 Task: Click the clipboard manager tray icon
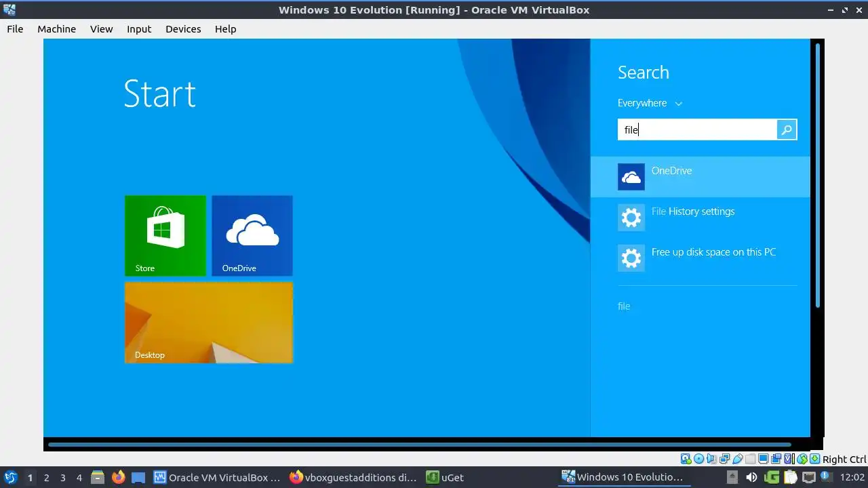click(790, 477)
